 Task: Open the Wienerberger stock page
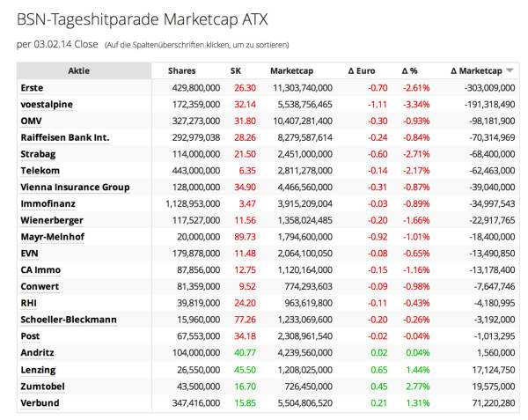tap(54, 220)
